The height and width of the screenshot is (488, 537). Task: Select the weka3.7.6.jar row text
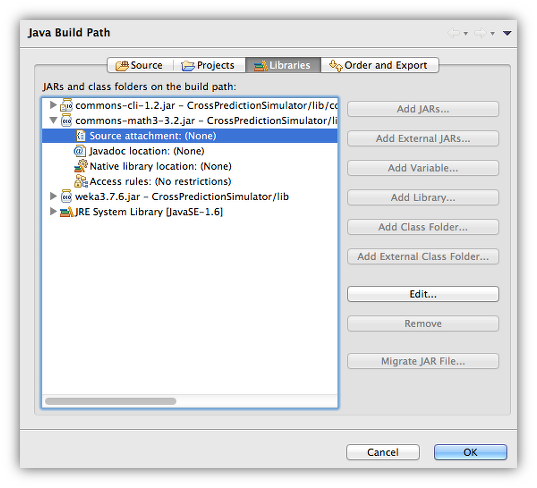point(182,196)
